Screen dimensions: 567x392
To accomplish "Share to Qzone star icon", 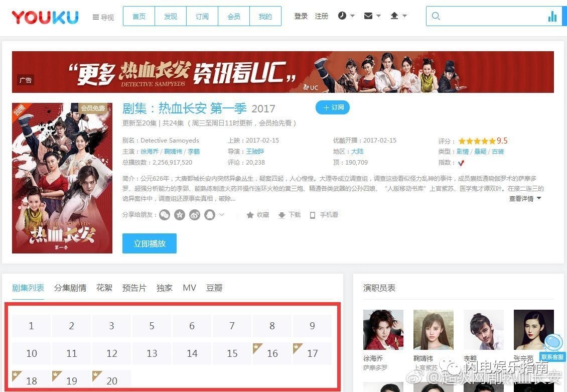I will 179,215.
